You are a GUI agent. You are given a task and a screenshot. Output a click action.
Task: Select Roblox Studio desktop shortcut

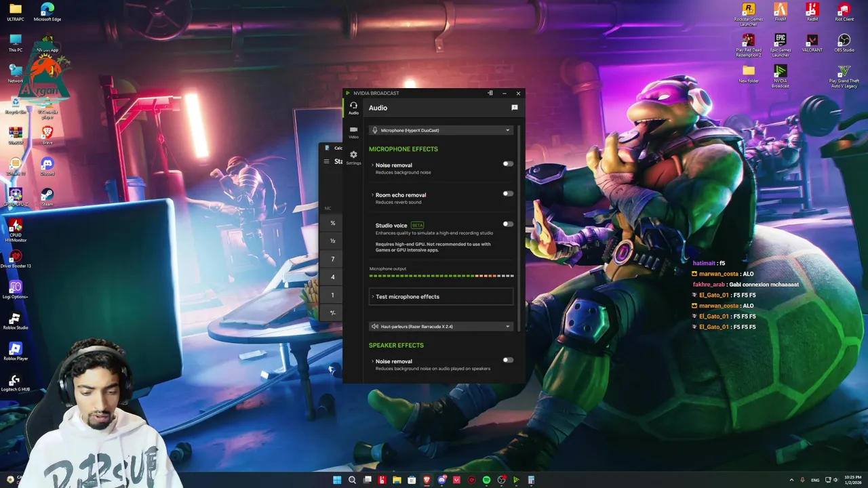pyautogui.click(x=15, y=321)
